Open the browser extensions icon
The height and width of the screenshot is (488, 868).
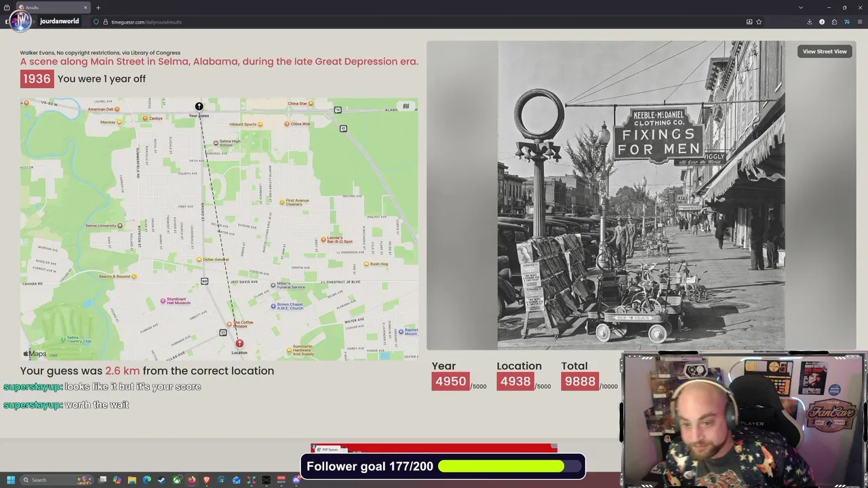click(834, 22)
